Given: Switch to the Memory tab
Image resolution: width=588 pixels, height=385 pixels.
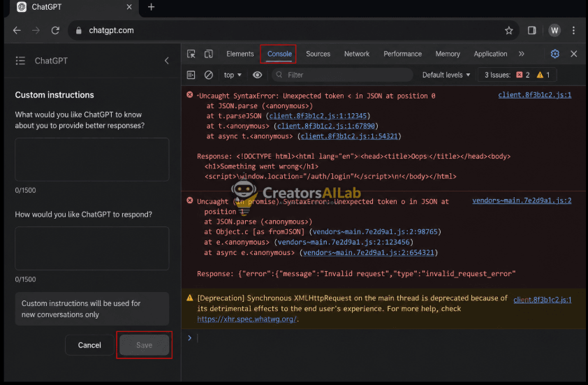Looking at the screenshot, I should [x=448, y=54].
